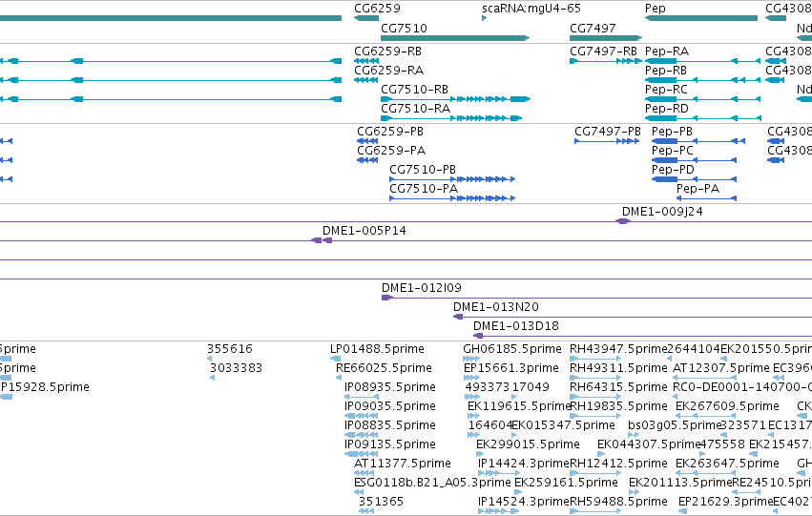The height and width of the screenshot is (516, 812).
Task: Select the Pep gene bar
Action: tap(701, 18)
